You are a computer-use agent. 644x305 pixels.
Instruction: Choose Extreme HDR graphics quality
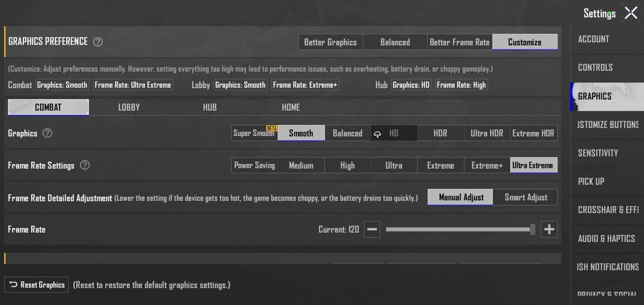pos(533,133)
